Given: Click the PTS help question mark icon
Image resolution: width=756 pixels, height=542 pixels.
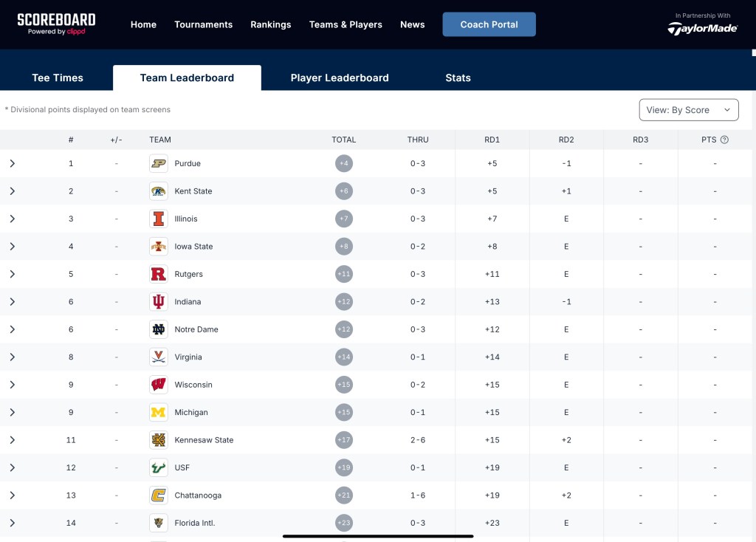Looking at the screenshot, I should point(724,140).
